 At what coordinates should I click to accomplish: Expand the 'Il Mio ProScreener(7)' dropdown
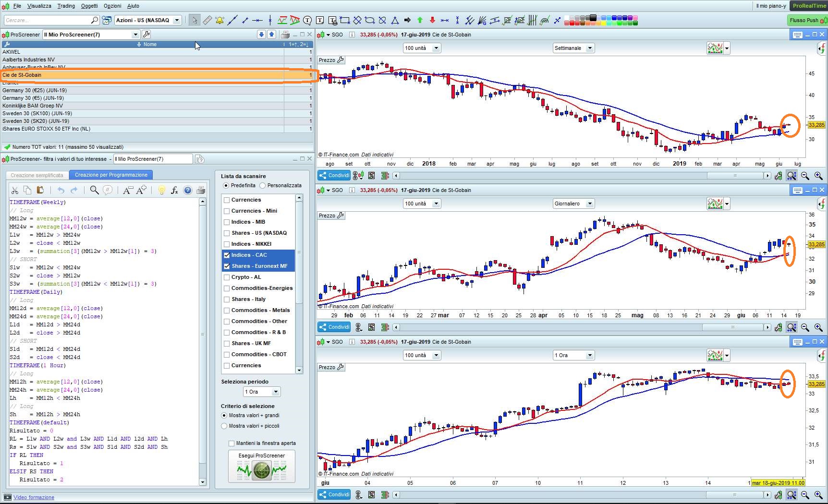[91, 35]
